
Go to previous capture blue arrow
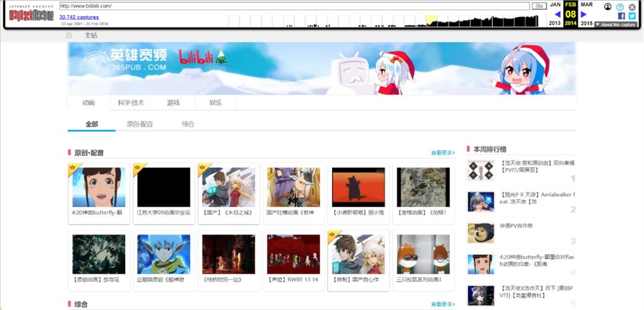tap(557, 14)
